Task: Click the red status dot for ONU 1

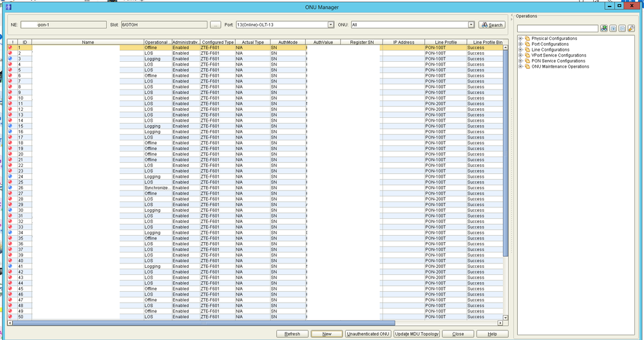Action: click(10, 48)
